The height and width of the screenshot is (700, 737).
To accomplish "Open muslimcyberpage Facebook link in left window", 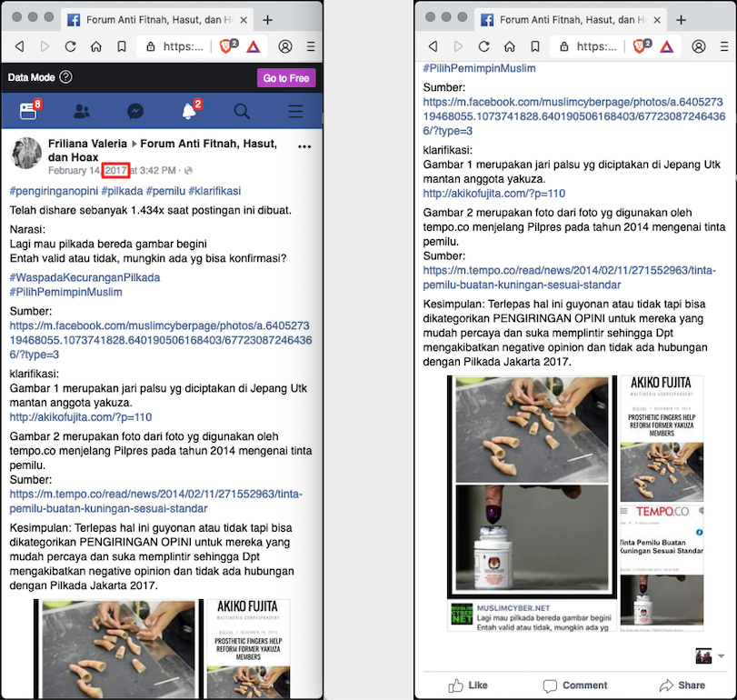I will pos(160,340).
